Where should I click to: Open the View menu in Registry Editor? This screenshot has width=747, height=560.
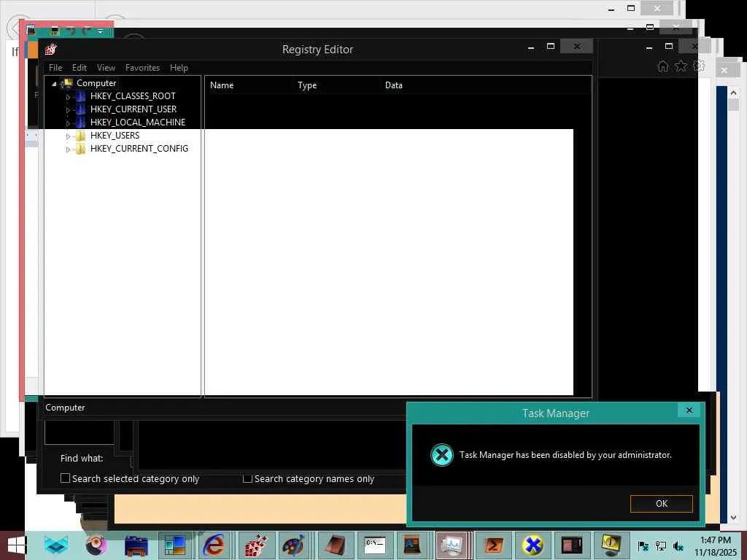tap(106, 68)
